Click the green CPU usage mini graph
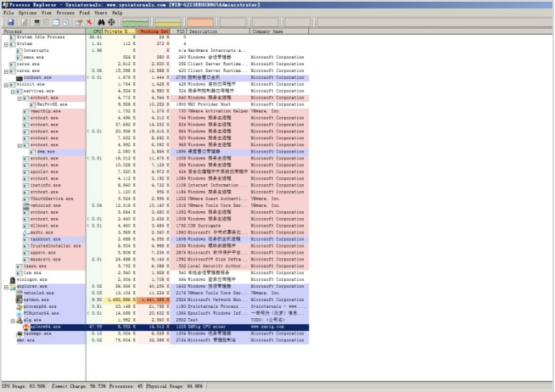Viewport: 555px width, 392px height. [136, 22]
